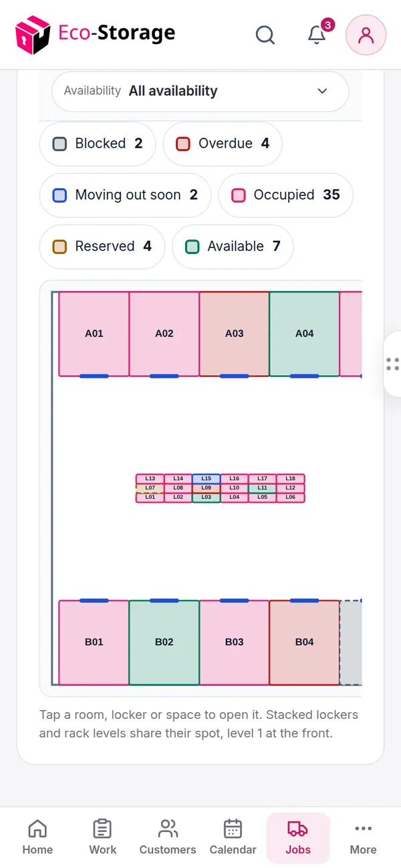Open locker L06
Image resolution: width=401 pixels, height=868 pixels.
pos(291,498)
